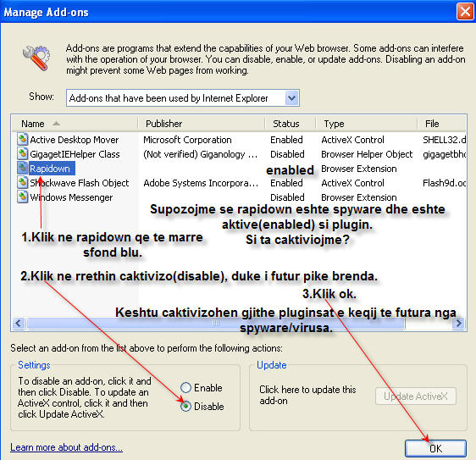The width and height of the screenshot is (476, 460).
Task: Click the wrench and gear add-ons icon
Action: (x=36, y=58)
